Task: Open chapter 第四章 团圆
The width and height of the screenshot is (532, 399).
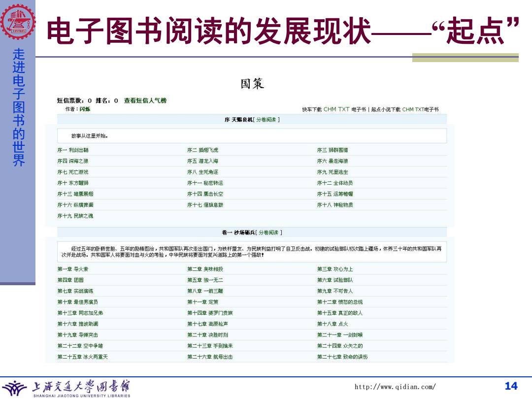Action: [70, 280]
